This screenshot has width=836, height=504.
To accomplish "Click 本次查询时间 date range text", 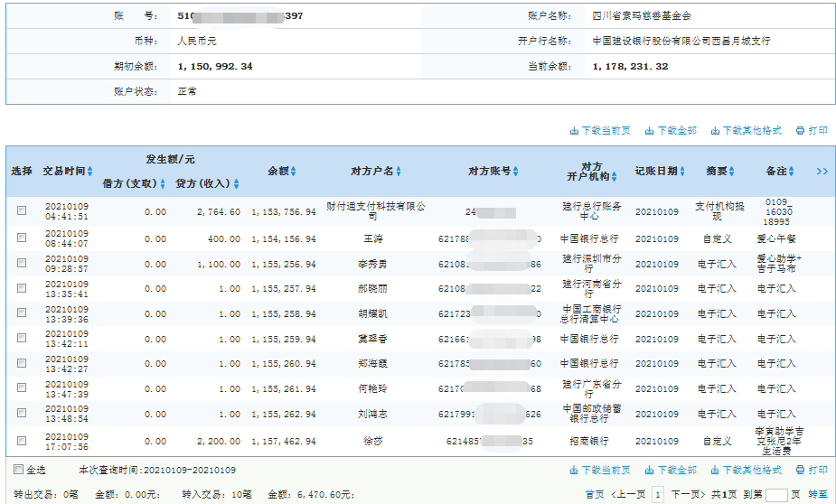I will [x=157, y=470].
